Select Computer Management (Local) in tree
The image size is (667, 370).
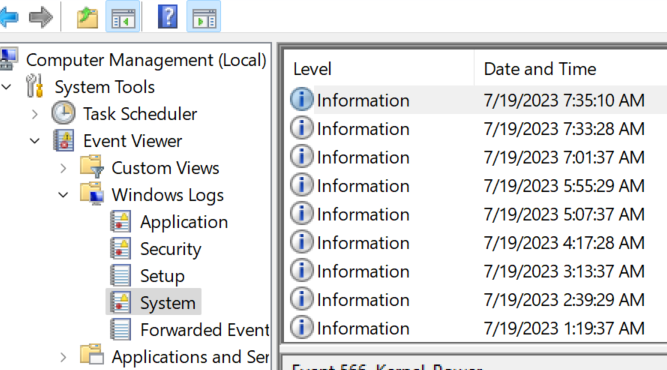146,60
